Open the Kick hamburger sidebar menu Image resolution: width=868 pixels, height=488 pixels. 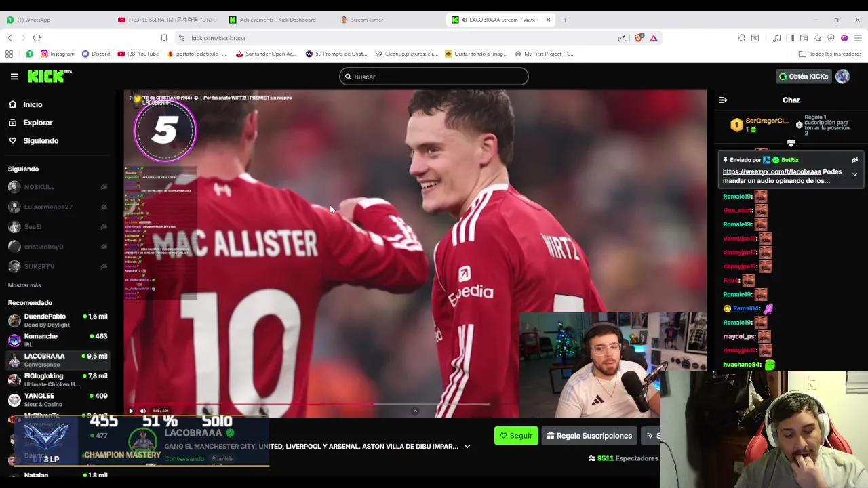pyautogui.click(x=14, y=77)
